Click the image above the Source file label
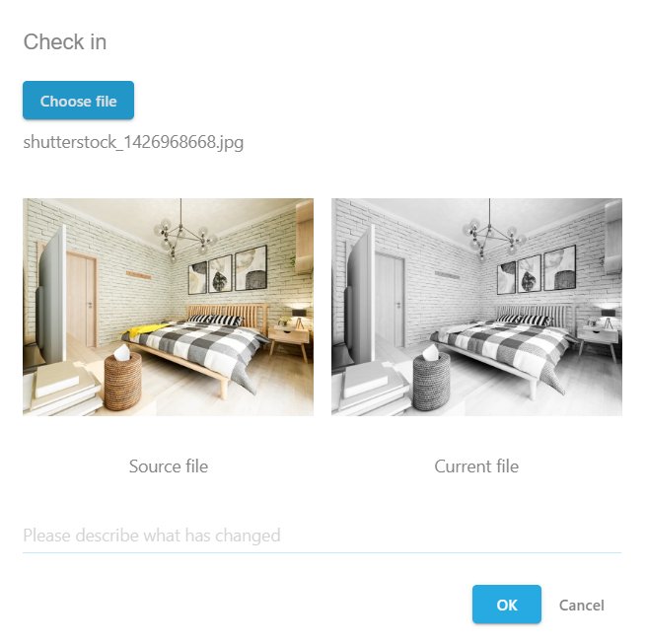This screenshot has width=646, height=644. point(168,307)
